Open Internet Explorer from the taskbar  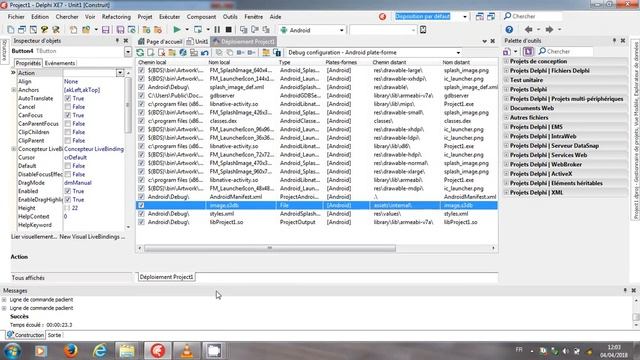click(100, 351)
